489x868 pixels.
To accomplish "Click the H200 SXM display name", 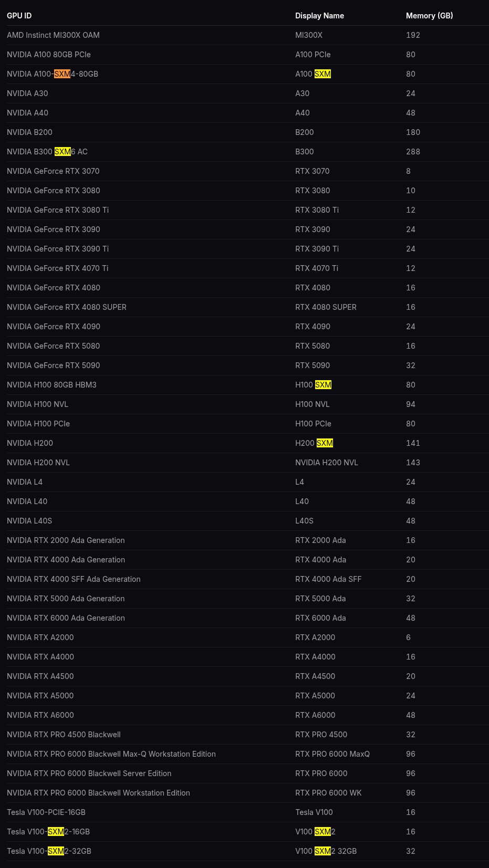I will 314,443.
